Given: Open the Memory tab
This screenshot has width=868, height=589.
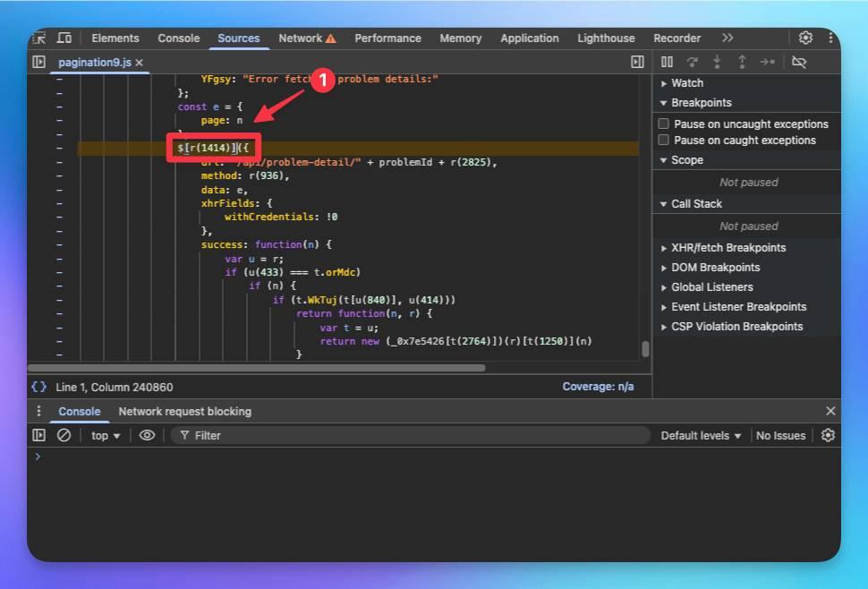Looking at the screenshot, I should tap(461, 38).
